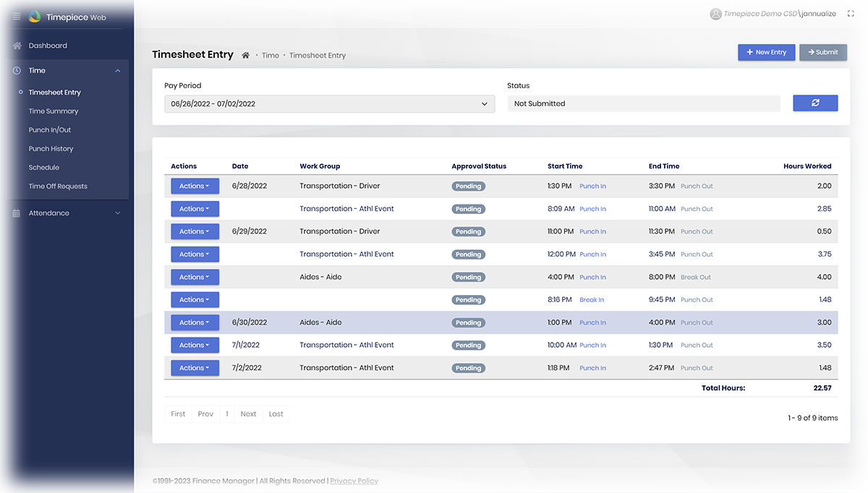Open Actions dropdown for 7/2/2022 entry

195,368
